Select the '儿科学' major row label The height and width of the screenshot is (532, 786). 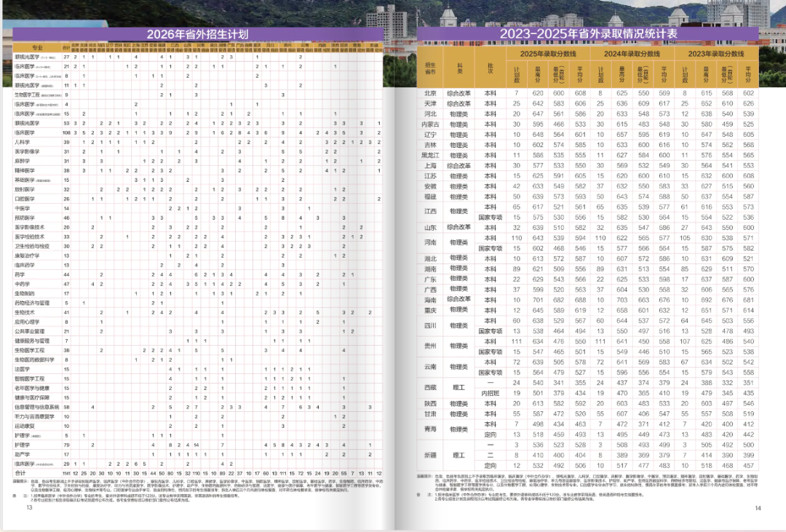[23, 143]
